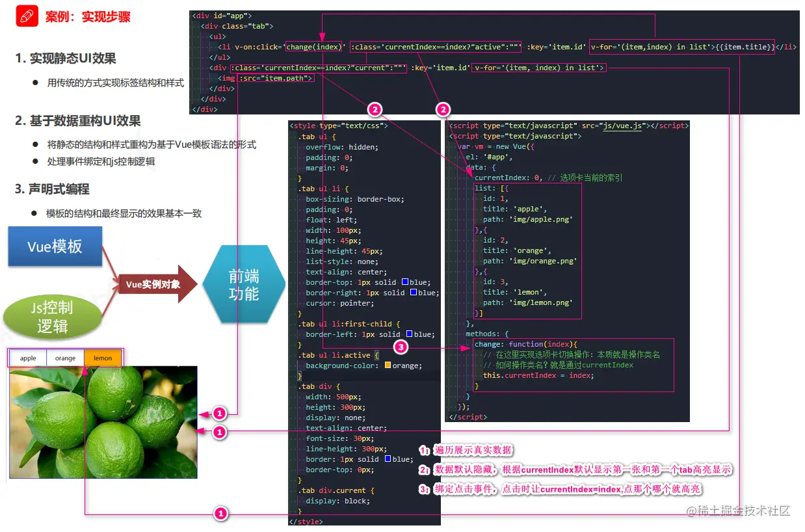
Task: Click the '<div id="app">' code line
Action: click(x=222, y=15)
